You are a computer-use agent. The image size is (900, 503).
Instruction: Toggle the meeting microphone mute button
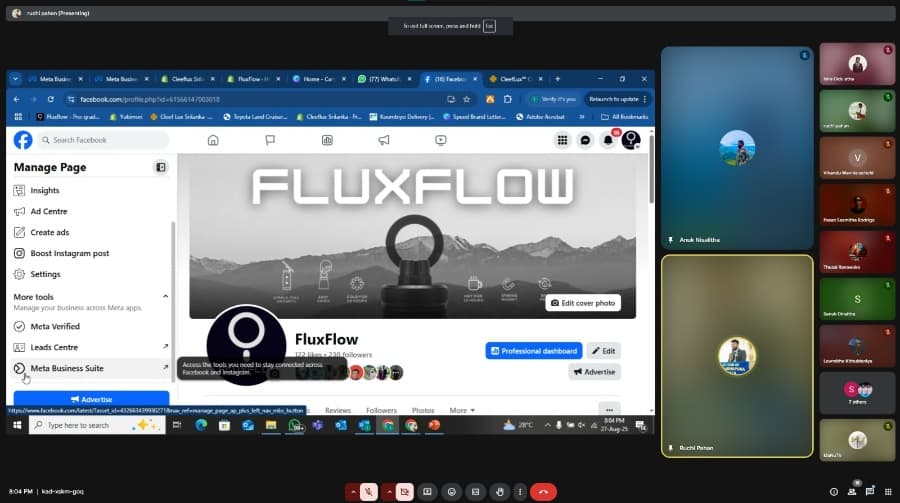click(x=368, y=491)
